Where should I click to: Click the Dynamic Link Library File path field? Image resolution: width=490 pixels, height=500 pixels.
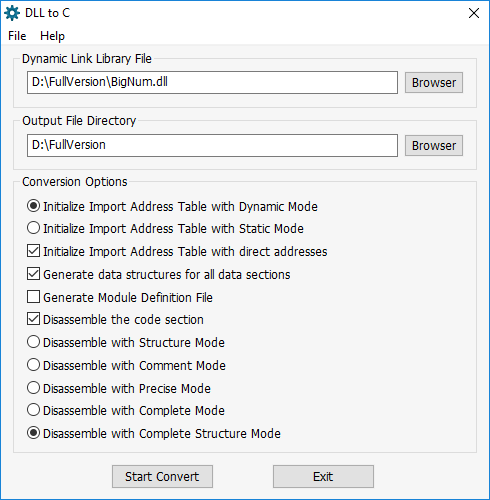212,82
